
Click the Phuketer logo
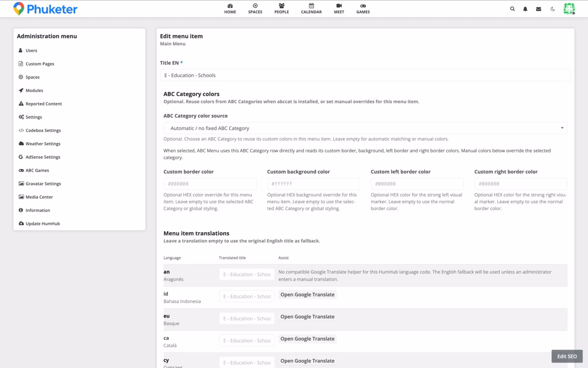coord(45,9)
